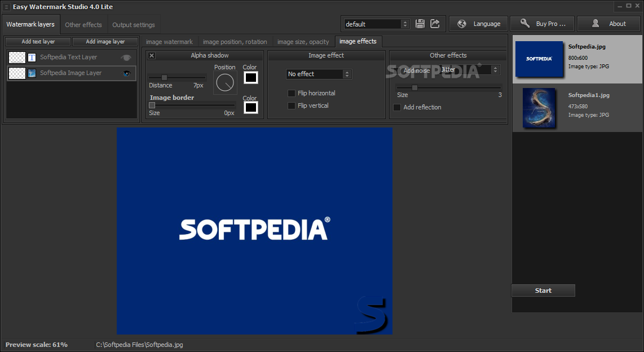Image resolution: width=644 pixels, height=352 pixels.
Task: Toggle visibility of Softpedia Image Layer
Action: 126,73
